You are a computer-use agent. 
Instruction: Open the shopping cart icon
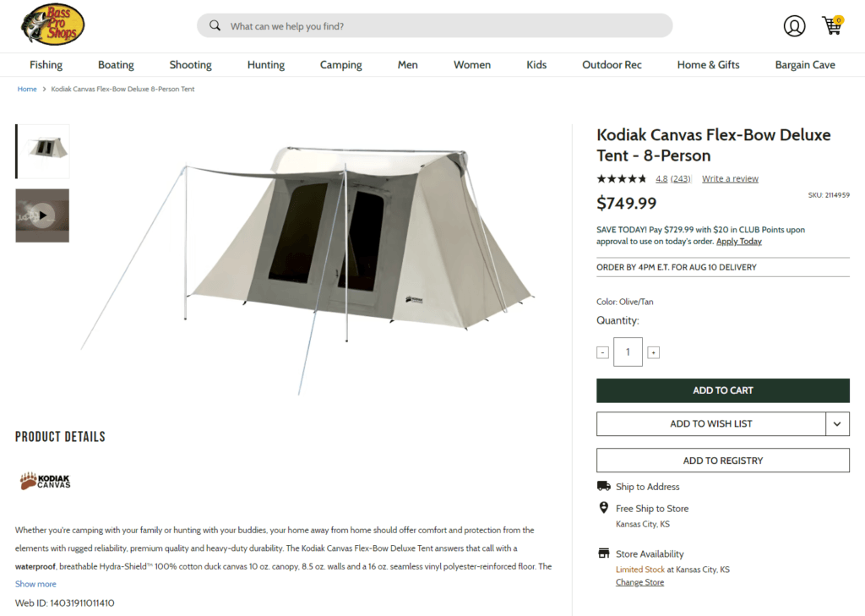point(831,25)
